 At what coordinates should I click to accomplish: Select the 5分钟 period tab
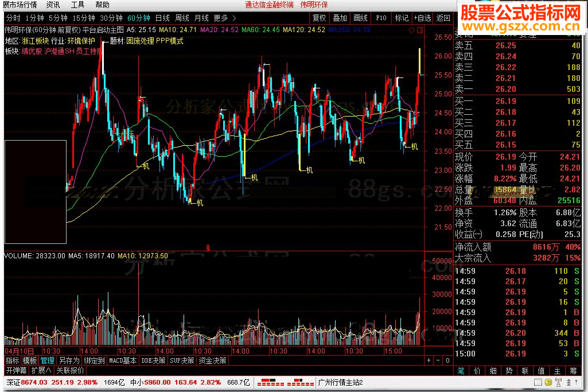58,18
